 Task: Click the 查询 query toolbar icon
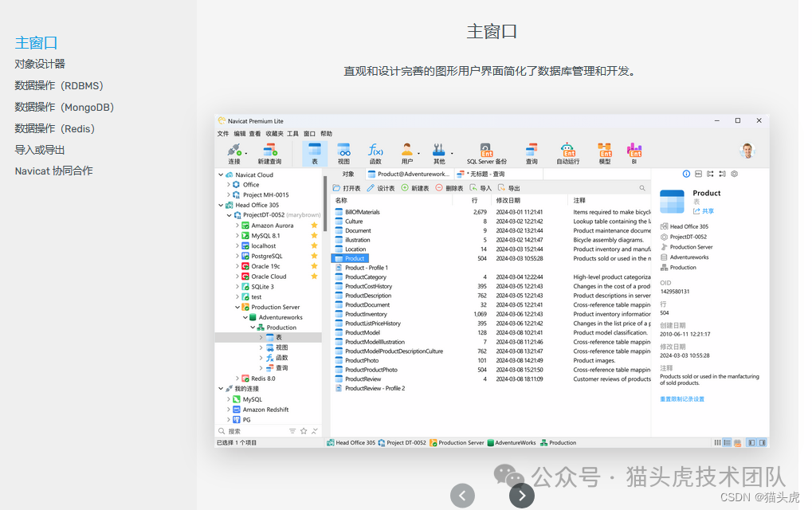pos(532,154)
